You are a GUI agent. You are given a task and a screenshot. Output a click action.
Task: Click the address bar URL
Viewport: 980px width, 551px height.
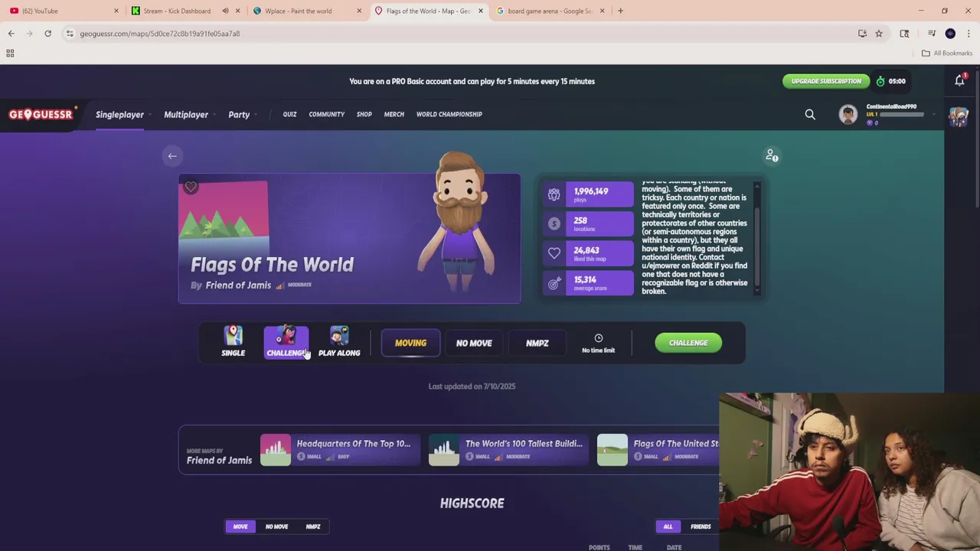tap(160, 34)
